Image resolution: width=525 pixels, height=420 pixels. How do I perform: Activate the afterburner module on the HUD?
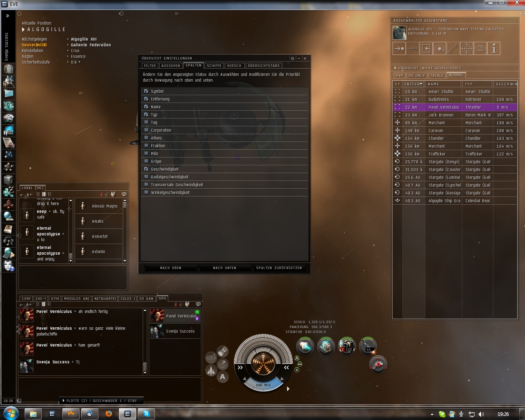click(305, 346)
